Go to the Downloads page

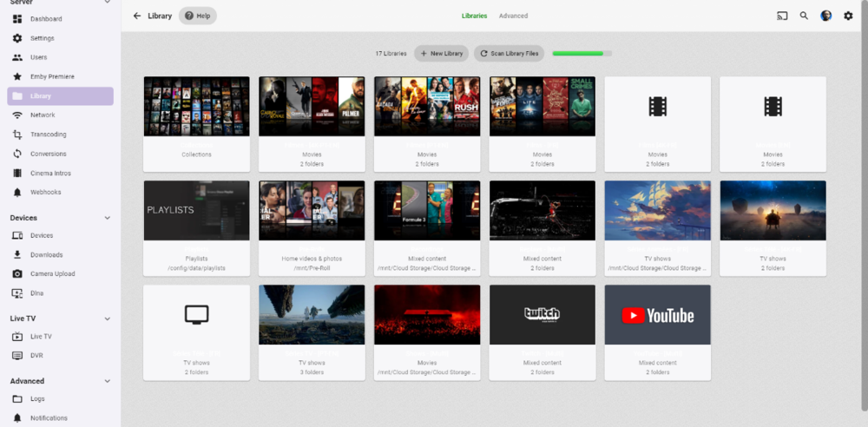tap(61, 255)
